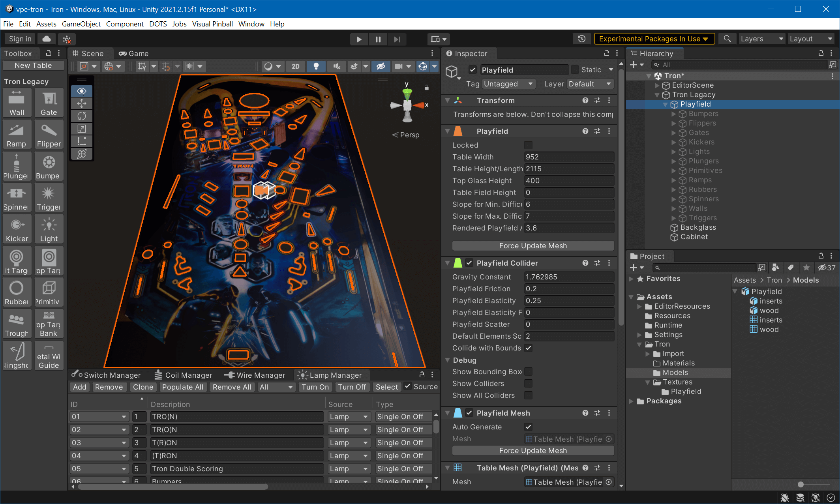Open the GameObject menu

pyautogui.click(x=81, y=24)
